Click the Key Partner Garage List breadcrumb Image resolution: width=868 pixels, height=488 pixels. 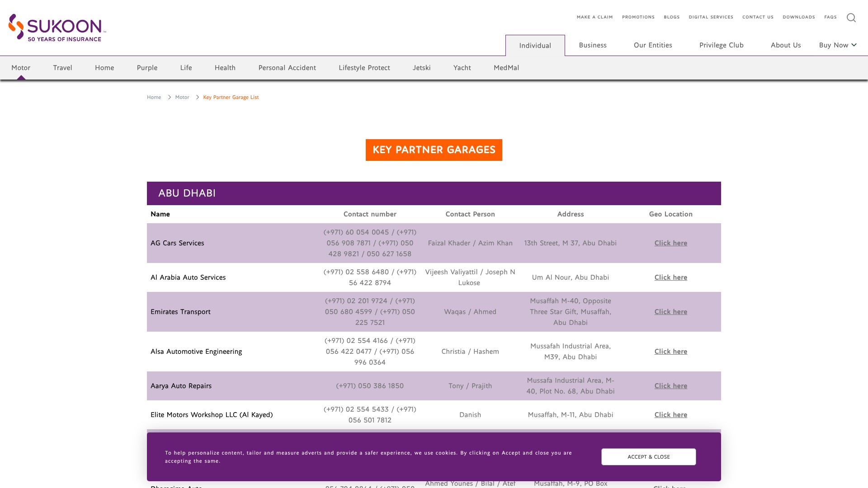(x=231, y=97)
